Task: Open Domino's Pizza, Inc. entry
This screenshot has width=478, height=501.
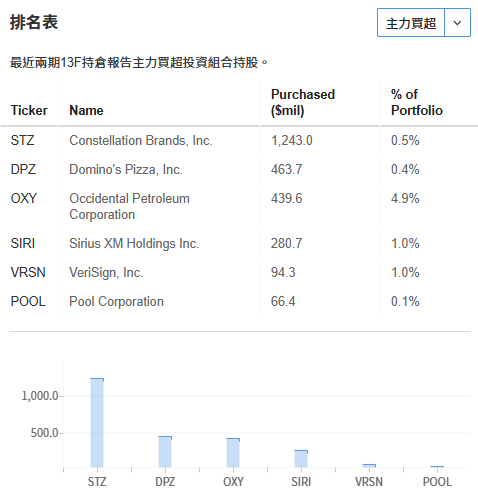Action: coord(126,169)
